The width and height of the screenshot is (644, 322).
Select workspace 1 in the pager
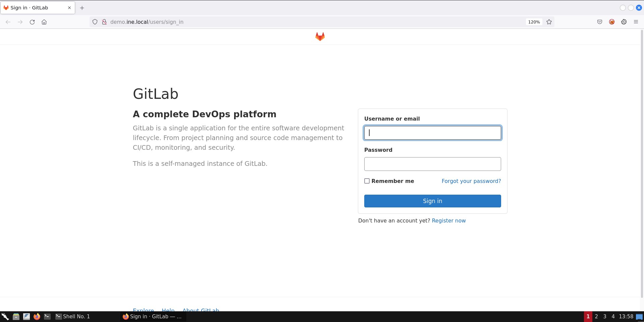coord(588,316)
